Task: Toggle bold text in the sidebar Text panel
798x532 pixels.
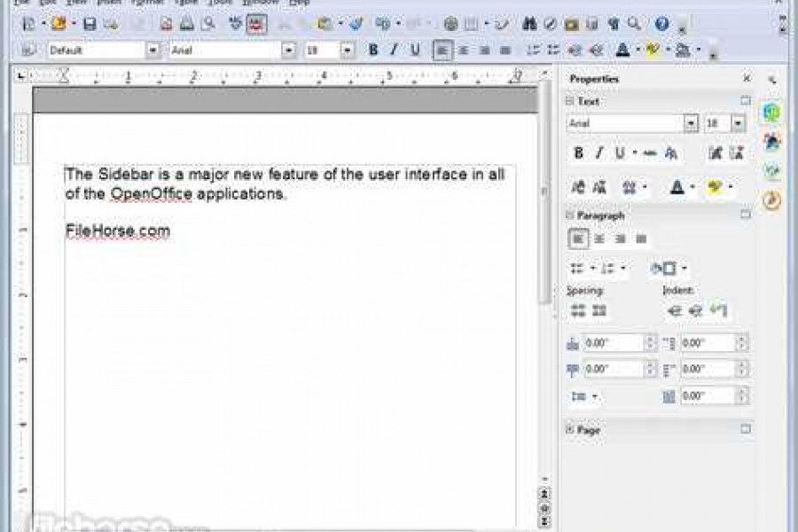Action: (x=577, y=153)
